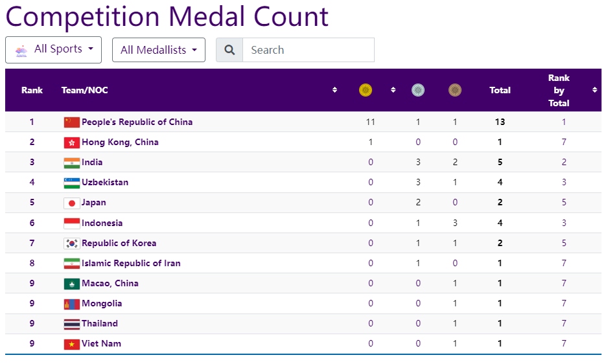Focus the Search input field
Screen dimensions: 608x364
[x=309, y=50]
